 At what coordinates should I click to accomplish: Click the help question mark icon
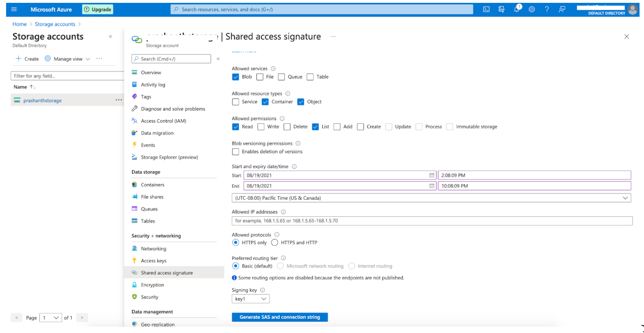(547, 9)
